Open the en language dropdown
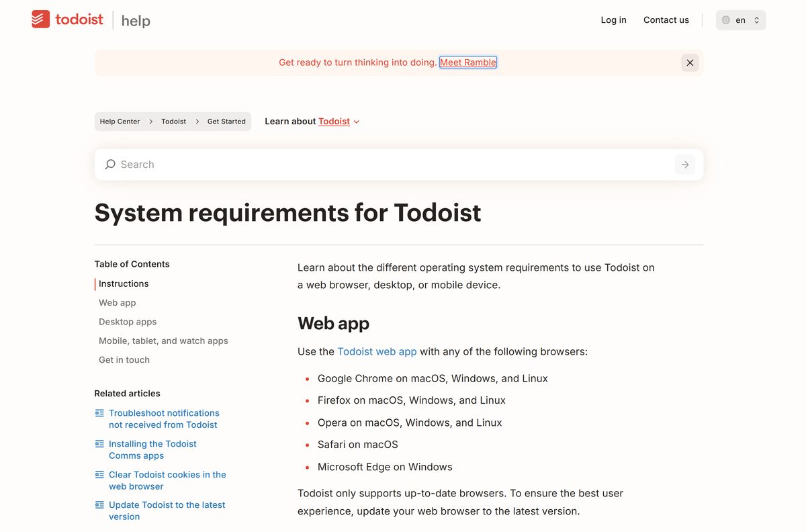The height and width of the screenshot is (532, 806). coord(741,20)
